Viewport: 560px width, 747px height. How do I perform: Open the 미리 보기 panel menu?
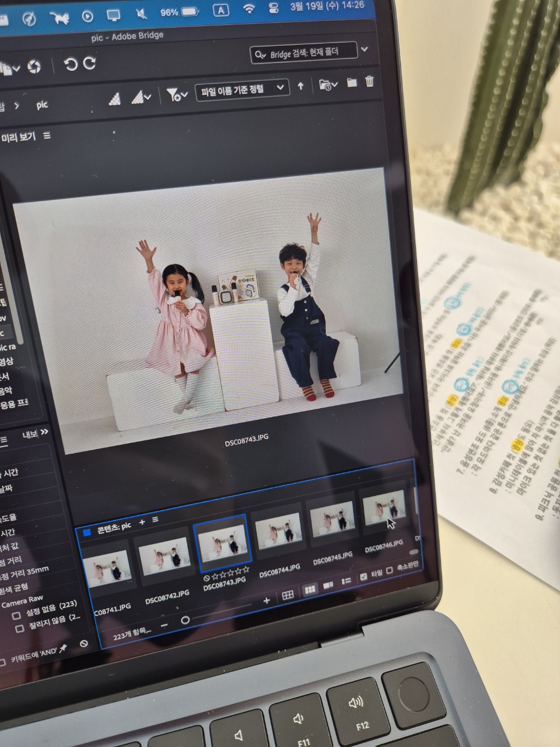pyautogui.click(x=47, y=136)
